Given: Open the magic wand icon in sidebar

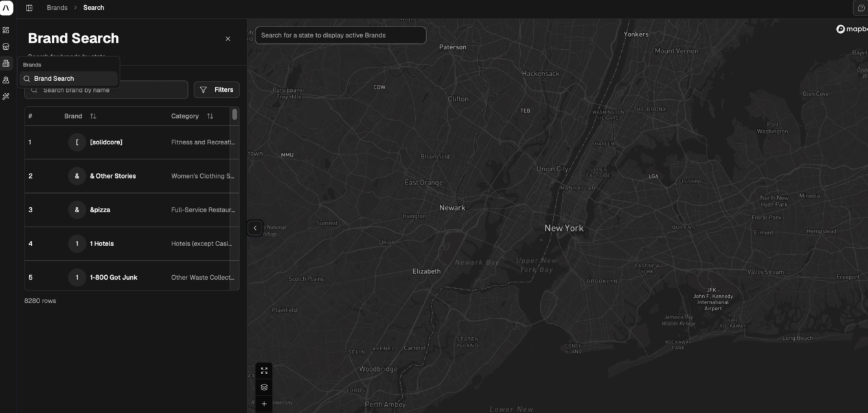Looking at the screenshot, I should point(6,96).
